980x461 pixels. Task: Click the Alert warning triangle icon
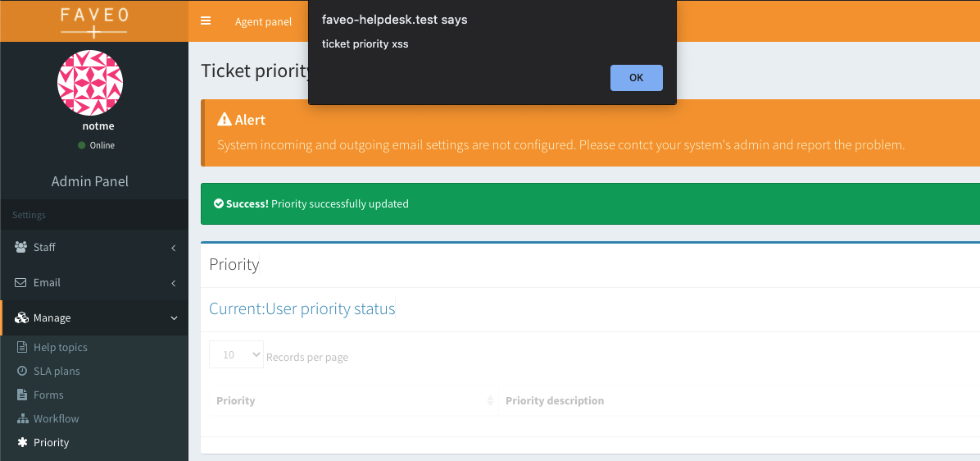click(224, 119)
